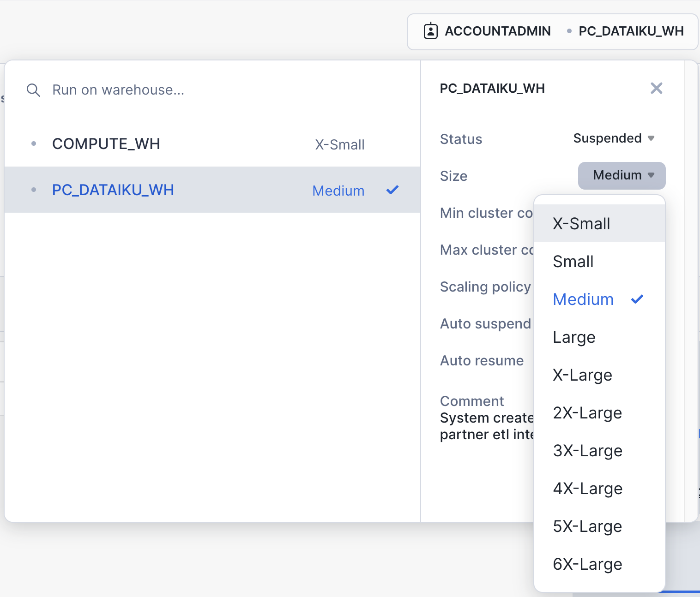Select X-Small warehouse size
The height and width of the screenshot is (597, 700).
click(x=582, y=224)
